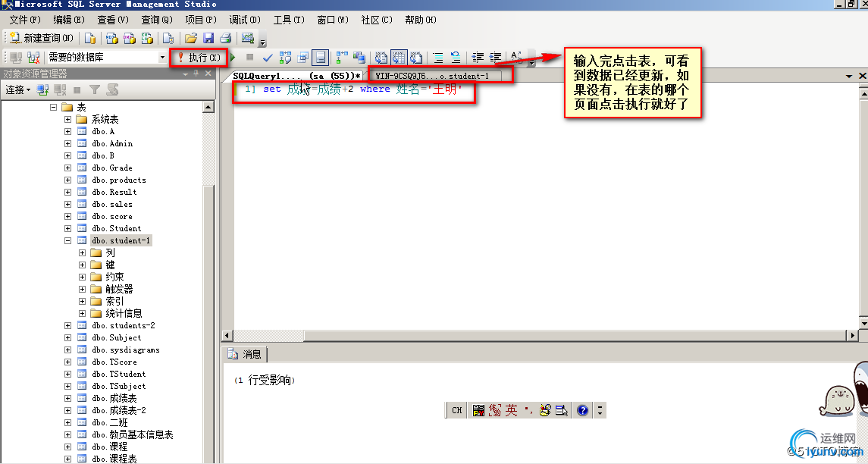Click the Activity Monitor icon

click(x=247, y=38)
